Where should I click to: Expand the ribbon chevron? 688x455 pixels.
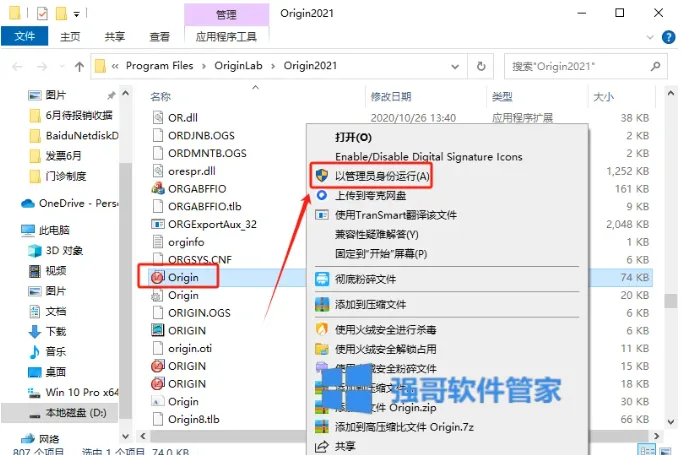pyautogui.click(x=650, y=37)
